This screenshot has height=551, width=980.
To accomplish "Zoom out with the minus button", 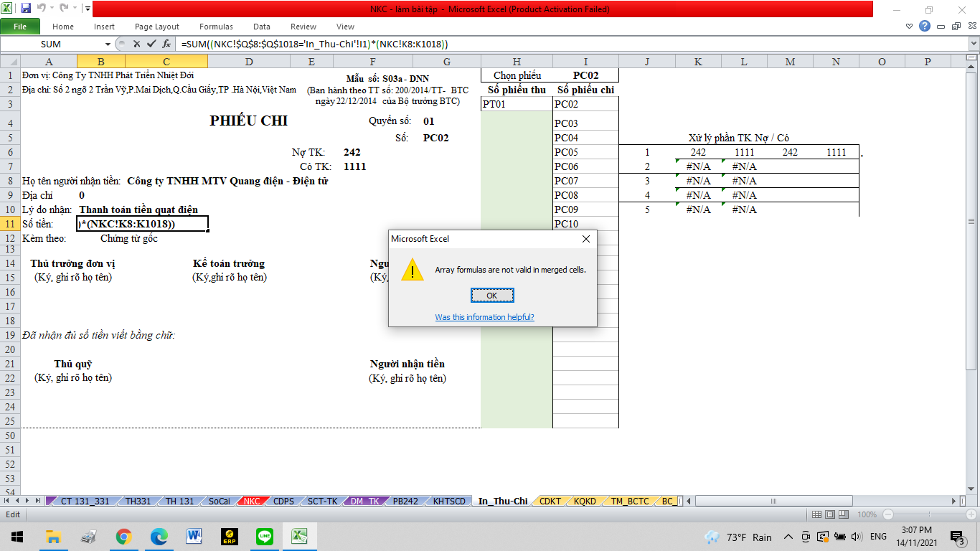I will 887,514.
